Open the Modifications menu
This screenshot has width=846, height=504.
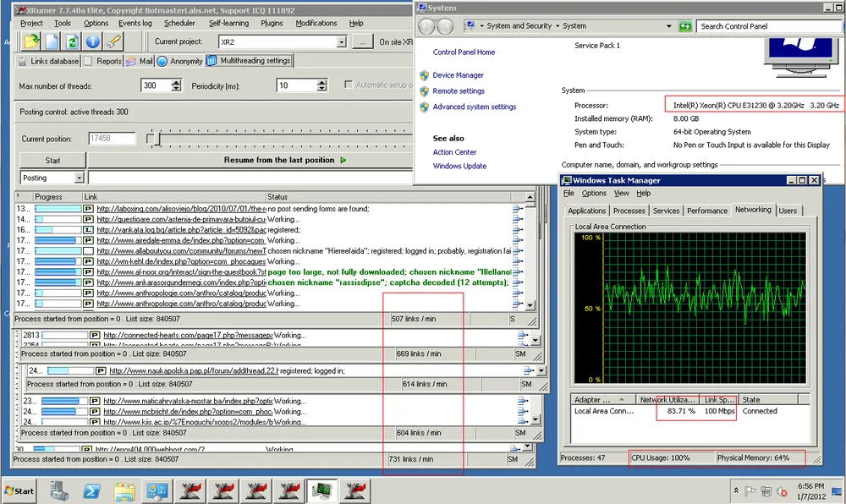point(316,23)
